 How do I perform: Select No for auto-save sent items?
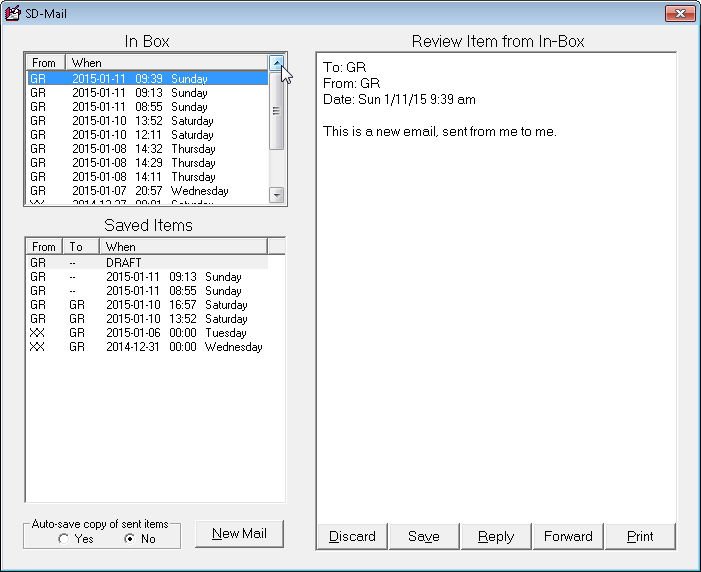coord(129,539)
